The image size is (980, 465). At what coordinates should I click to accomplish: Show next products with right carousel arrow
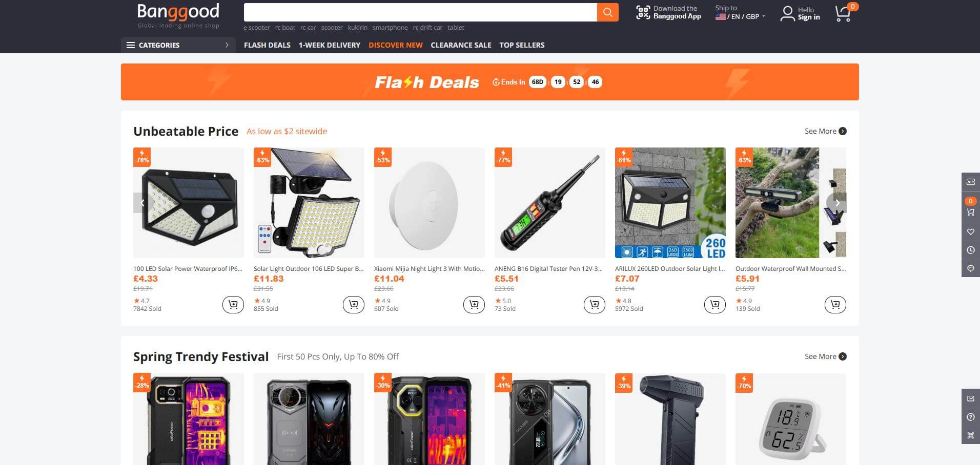(x=837, y=203)
